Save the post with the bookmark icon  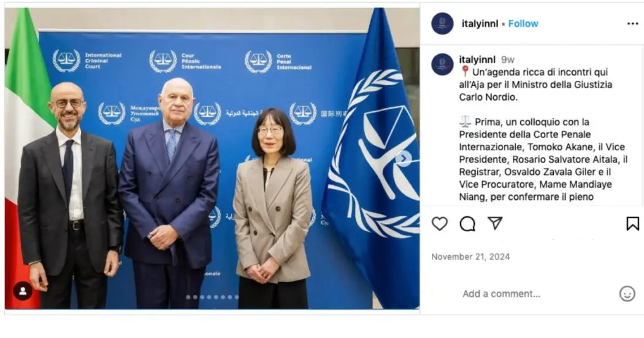[632, 223]
